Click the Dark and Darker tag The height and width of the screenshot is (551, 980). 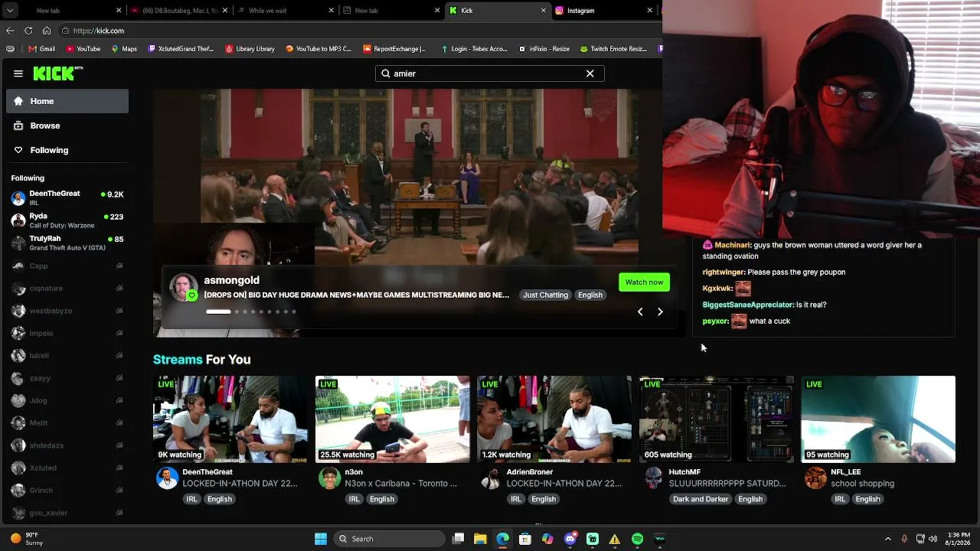coord(701,499)
